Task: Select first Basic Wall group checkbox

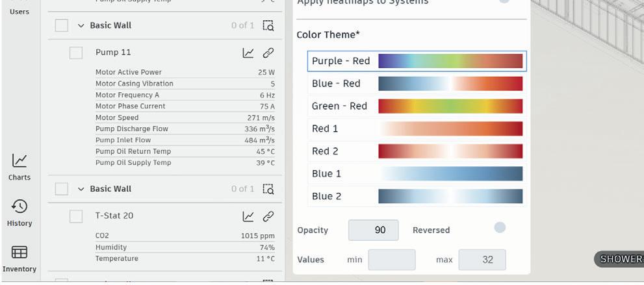Action: click(x=62, y=26)
